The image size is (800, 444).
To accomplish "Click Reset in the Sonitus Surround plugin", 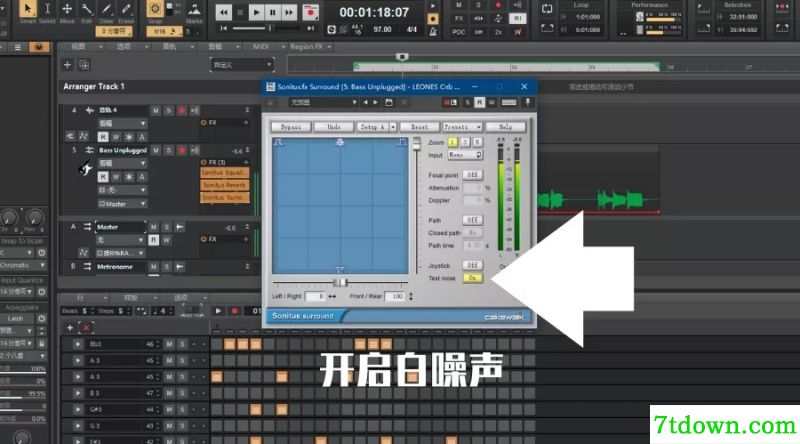I will pyautogui.click(x=419, y=127).
